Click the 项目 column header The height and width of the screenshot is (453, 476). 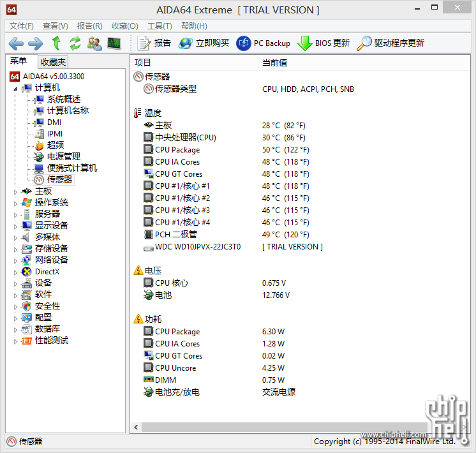coord(195,63)
